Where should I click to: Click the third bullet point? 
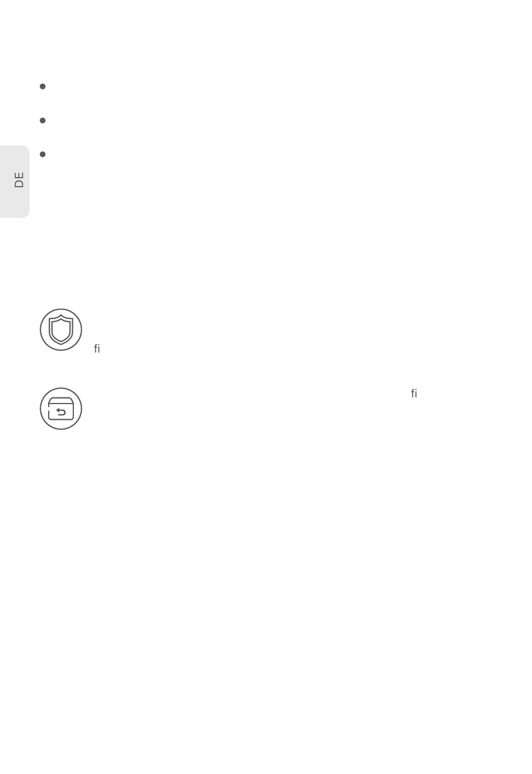(x=43, y=154)
